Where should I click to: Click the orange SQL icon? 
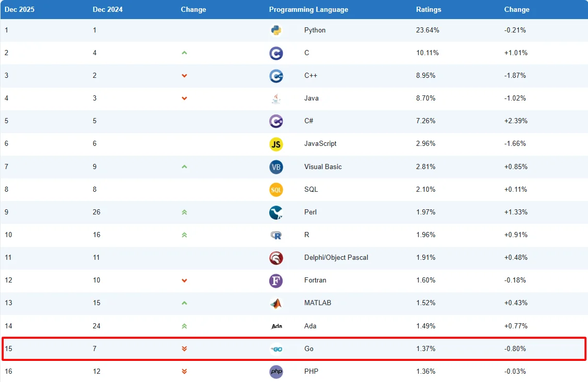coord(276,190)
